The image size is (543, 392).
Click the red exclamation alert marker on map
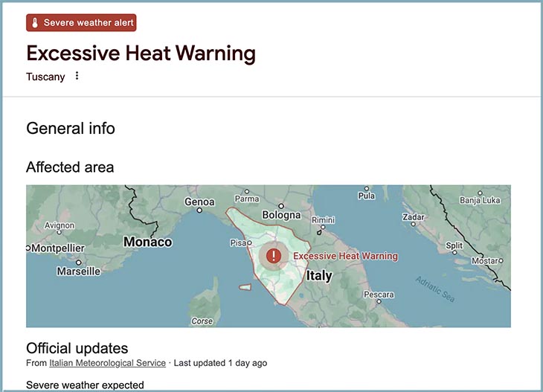274,256
